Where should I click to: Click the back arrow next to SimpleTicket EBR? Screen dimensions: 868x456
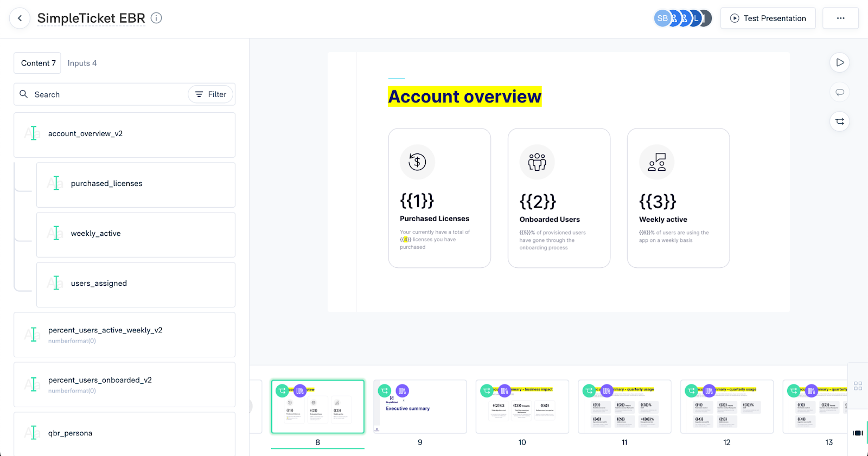point(20,18)
